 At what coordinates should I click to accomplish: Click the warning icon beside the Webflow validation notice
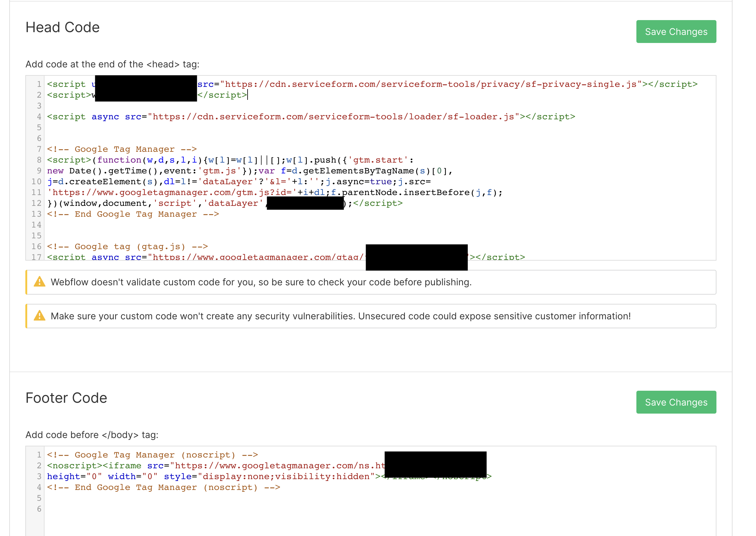[x=40, y=282]
